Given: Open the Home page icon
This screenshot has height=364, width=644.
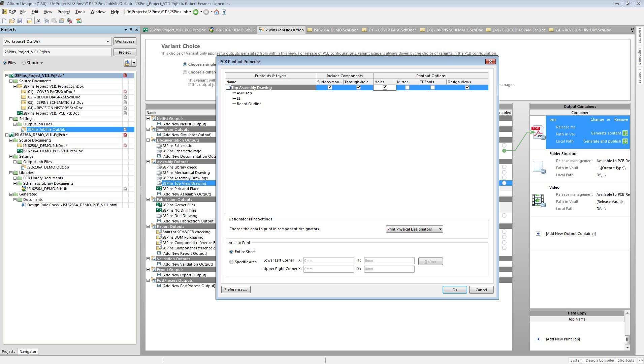Looking at the screenshot, I should (x=217, y=12).
